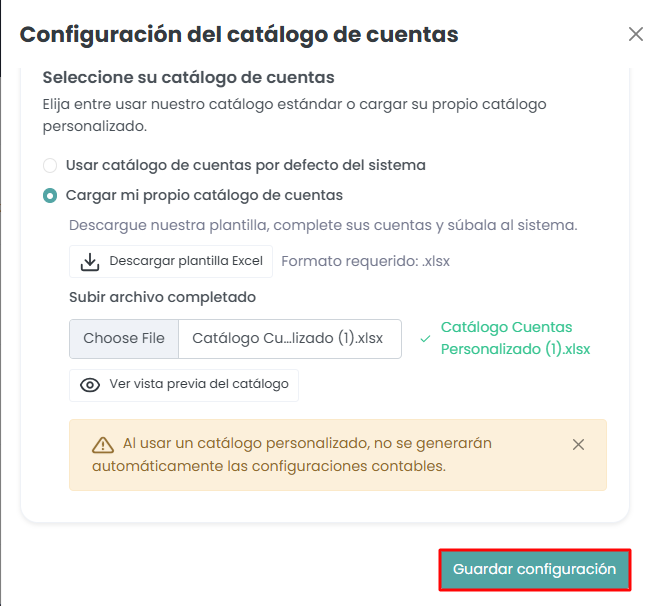Open 'Ver vista previa del catálogo' text
This screenshot has width=648, height=606.
tap(199, 384)
